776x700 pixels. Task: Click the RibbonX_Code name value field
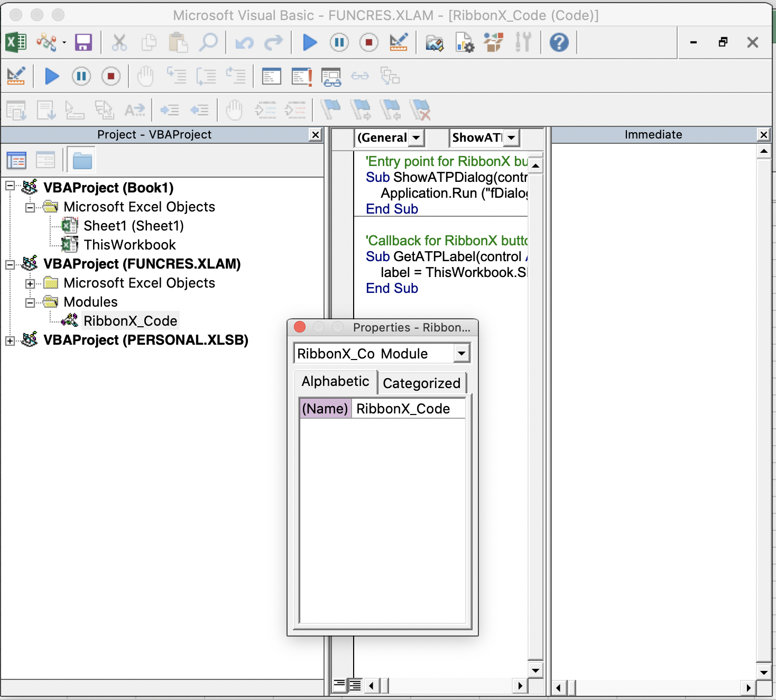point(408,409)
